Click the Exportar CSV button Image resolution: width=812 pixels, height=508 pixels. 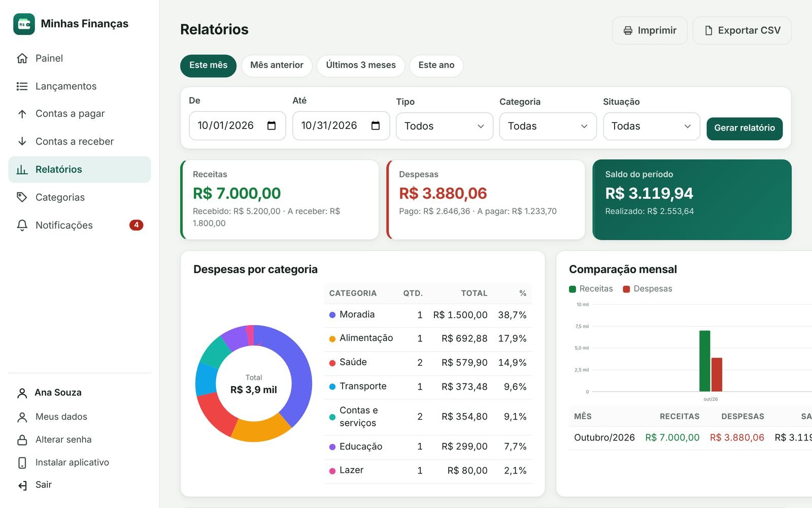coord(742,30)
